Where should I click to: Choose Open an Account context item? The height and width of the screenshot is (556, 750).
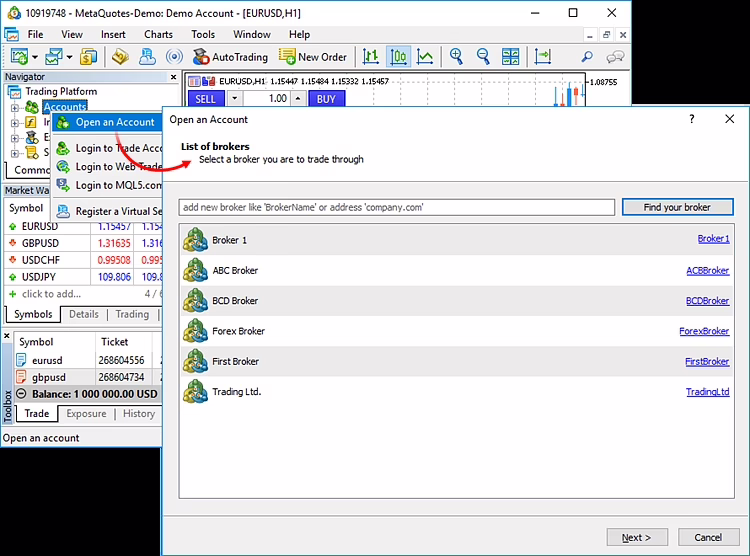click(114, 123)
